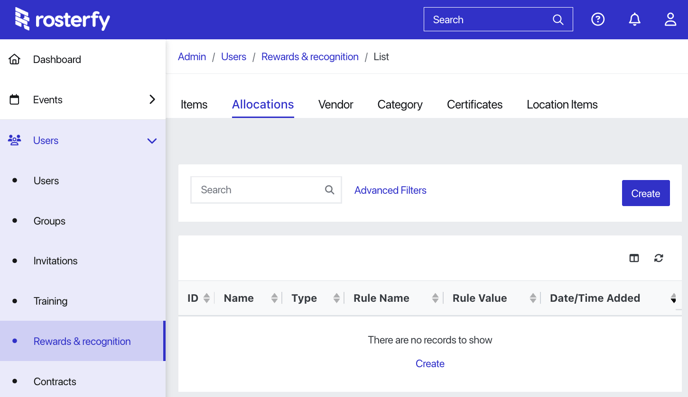Open the help question mark icon
Image resolution: width=688 pixels, height=397 pixels.
click(598, 19)
